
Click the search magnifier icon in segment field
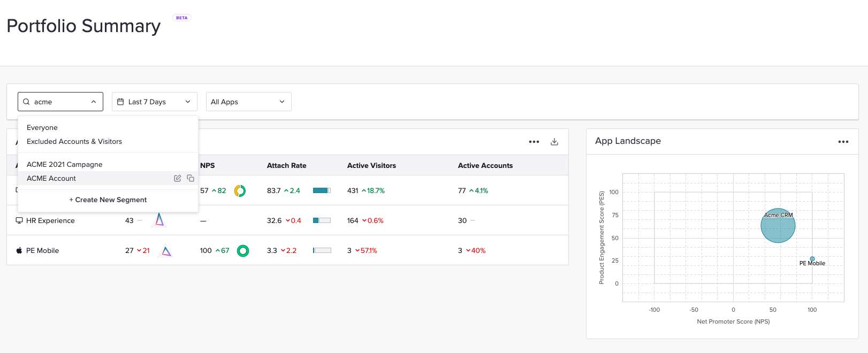point(26,102)
